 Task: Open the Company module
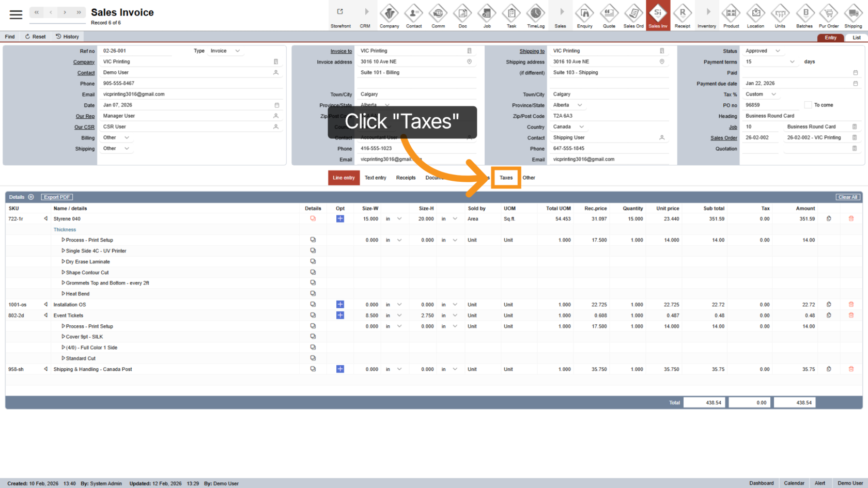[x=389, y=15]
